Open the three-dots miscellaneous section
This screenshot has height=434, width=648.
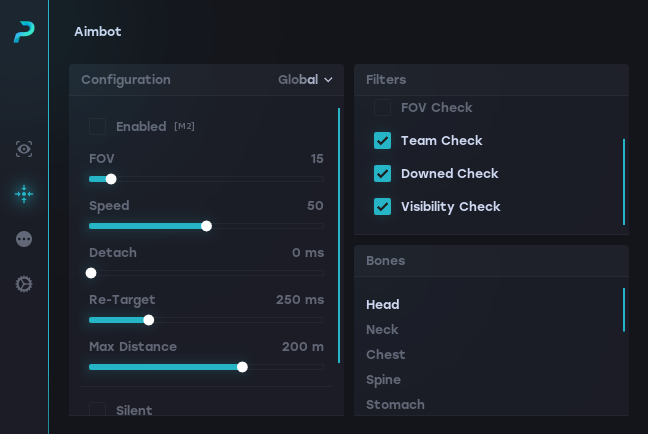[24, 239]
